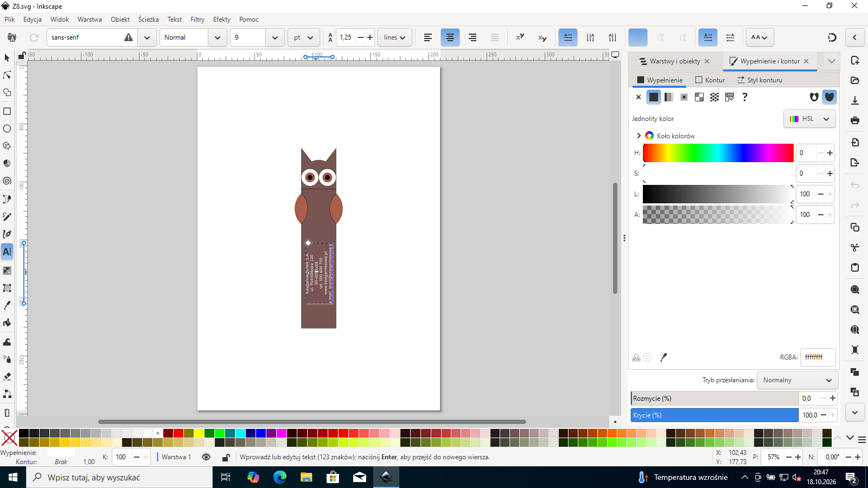Open the Ścieżka menu

tap(149, 20)
